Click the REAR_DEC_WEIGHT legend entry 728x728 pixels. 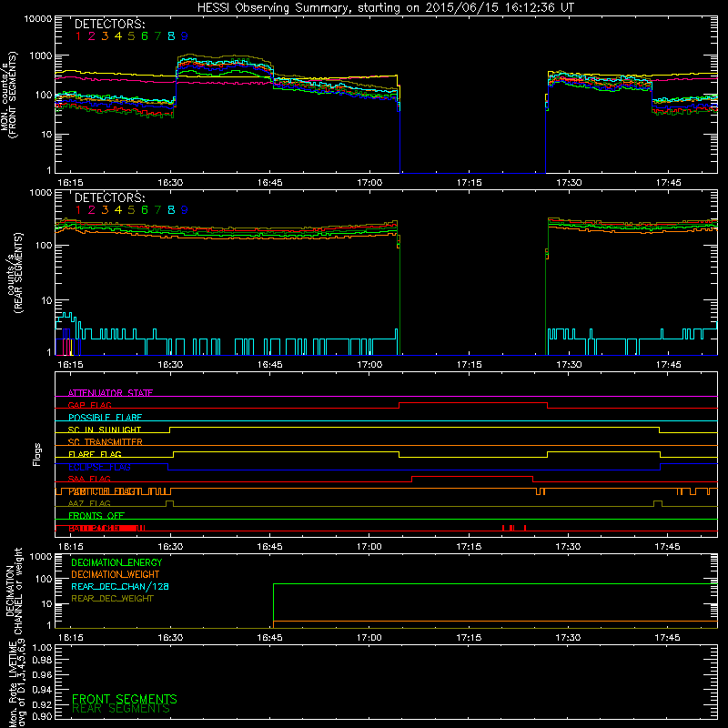click(x=112, y=599)
